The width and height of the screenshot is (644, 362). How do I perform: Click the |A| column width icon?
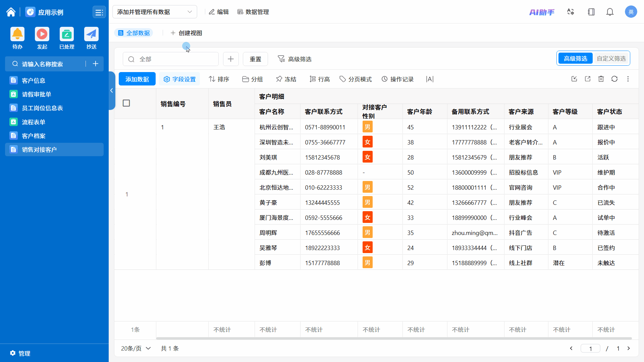click(430, 79)
